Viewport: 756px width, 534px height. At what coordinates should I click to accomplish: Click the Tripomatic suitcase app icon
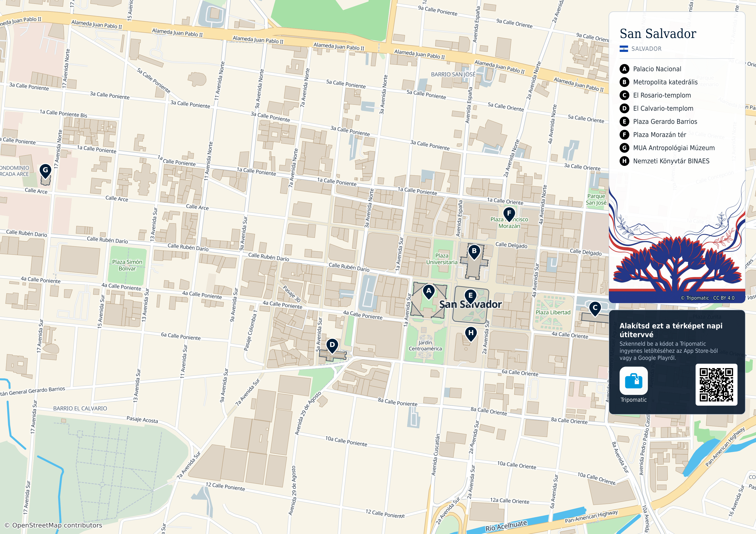coord(633,381)
